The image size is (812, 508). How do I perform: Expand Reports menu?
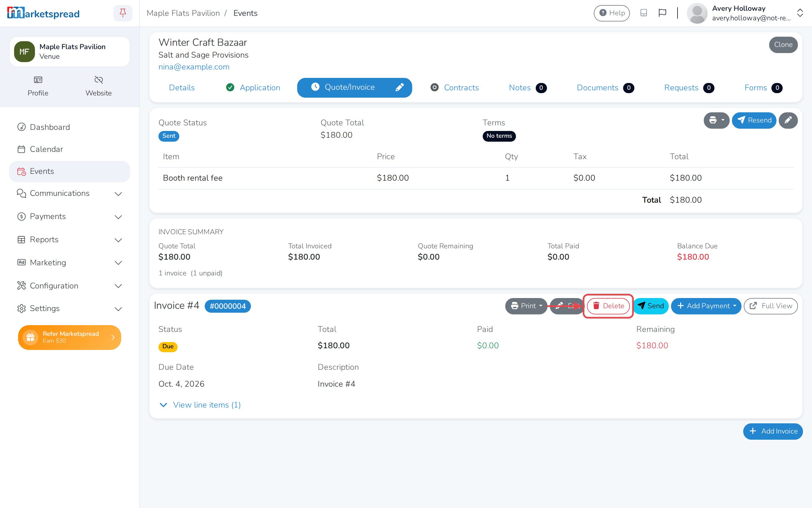(x=69, y=240)
